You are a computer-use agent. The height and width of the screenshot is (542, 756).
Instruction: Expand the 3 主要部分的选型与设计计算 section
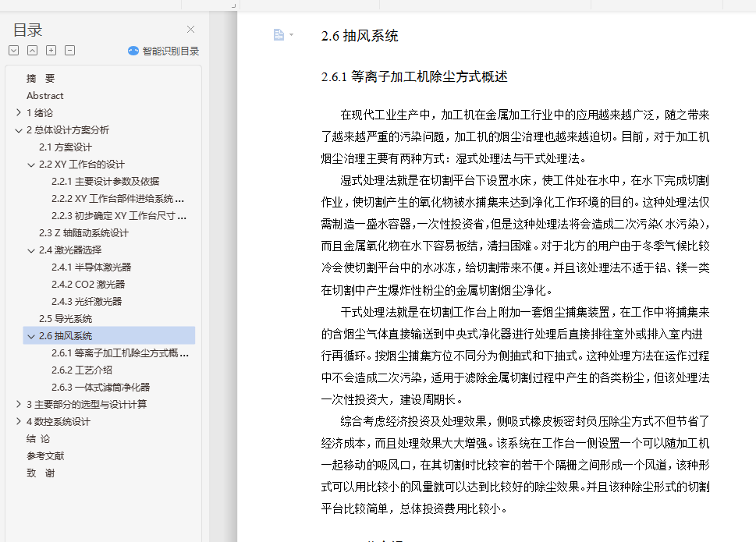point(18,404)
